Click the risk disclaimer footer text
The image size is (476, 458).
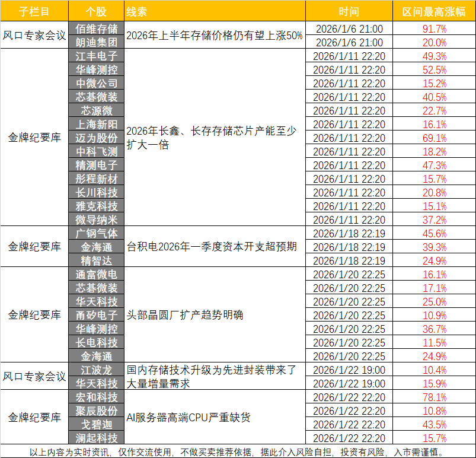point(237,451)
